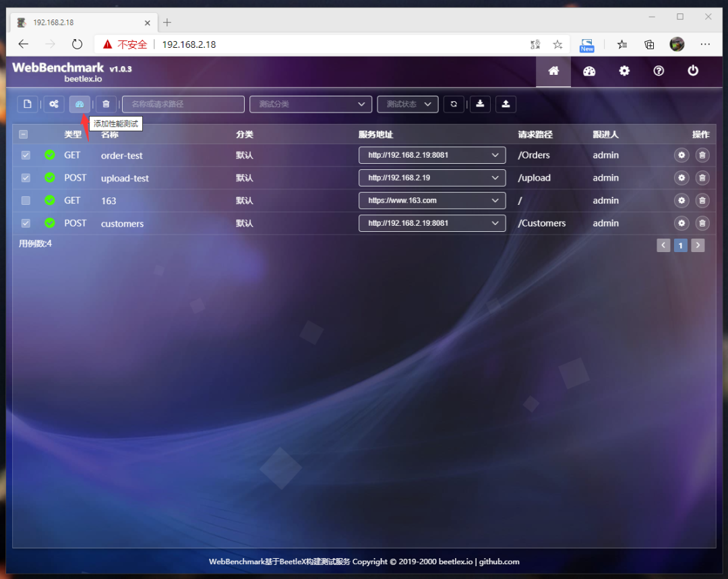Open settings gear in the header

[624, 71]
